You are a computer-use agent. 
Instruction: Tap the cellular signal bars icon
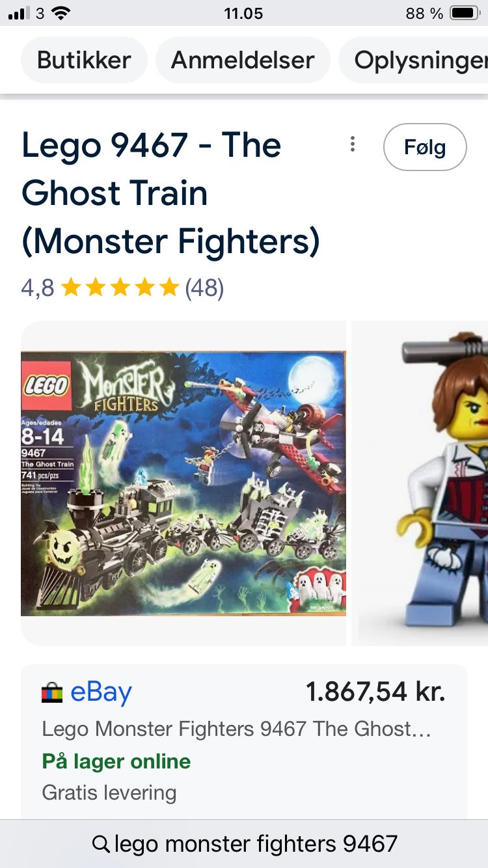pyautogui.click(x=19, y=13)
